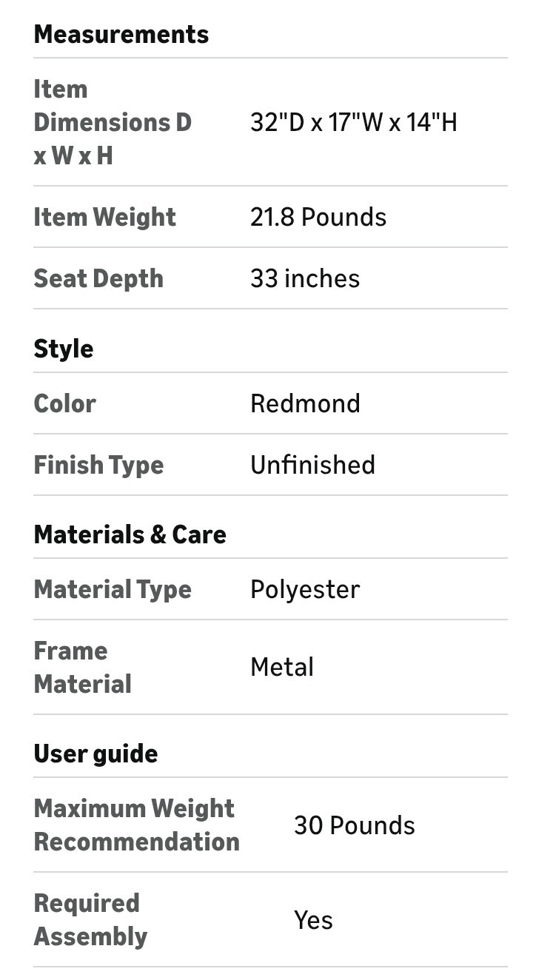The width and height of the screenshot is (533, 980).
Task: Select the Item Dimensions D x W x H label
Action: point(112,122)
